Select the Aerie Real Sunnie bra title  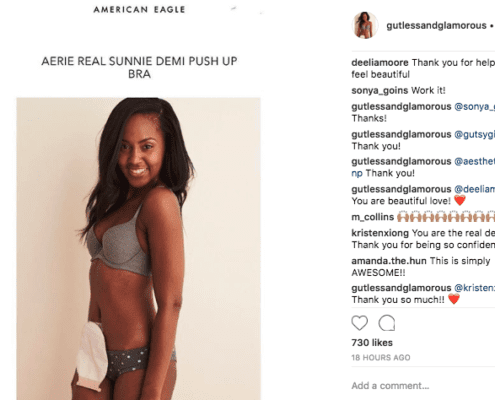139,67
